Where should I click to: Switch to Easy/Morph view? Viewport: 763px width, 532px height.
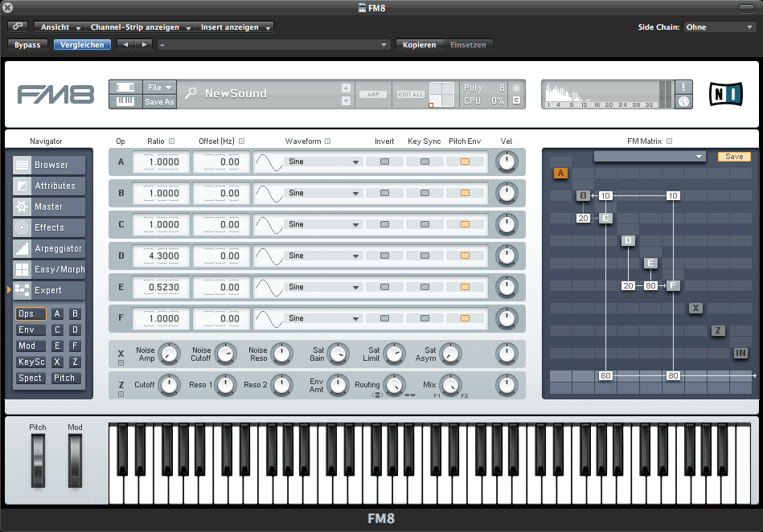[47, 269]
